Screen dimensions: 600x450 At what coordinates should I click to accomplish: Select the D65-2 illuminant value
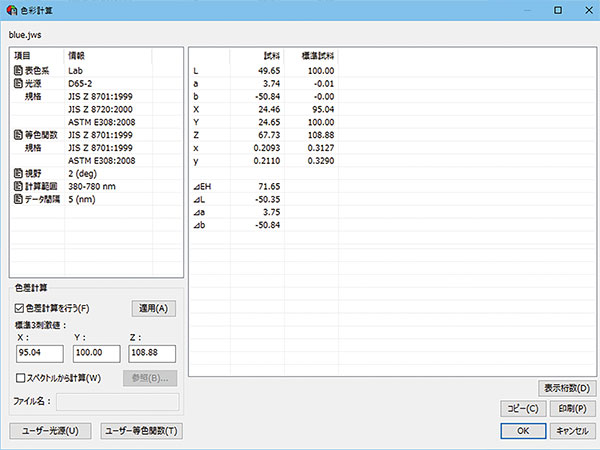click(x=80, y=83)
